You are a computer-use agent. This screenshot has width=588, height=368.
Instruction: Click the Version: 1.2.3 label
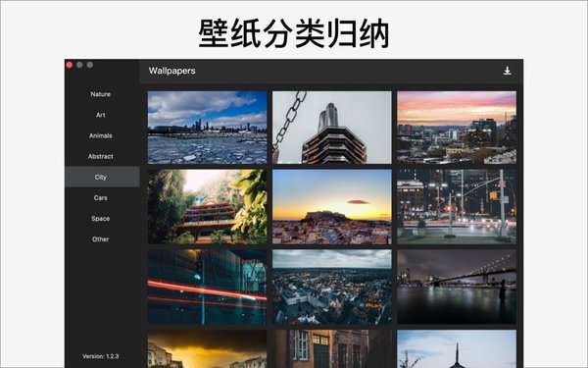pyautogui.click(x=101, y=356)
